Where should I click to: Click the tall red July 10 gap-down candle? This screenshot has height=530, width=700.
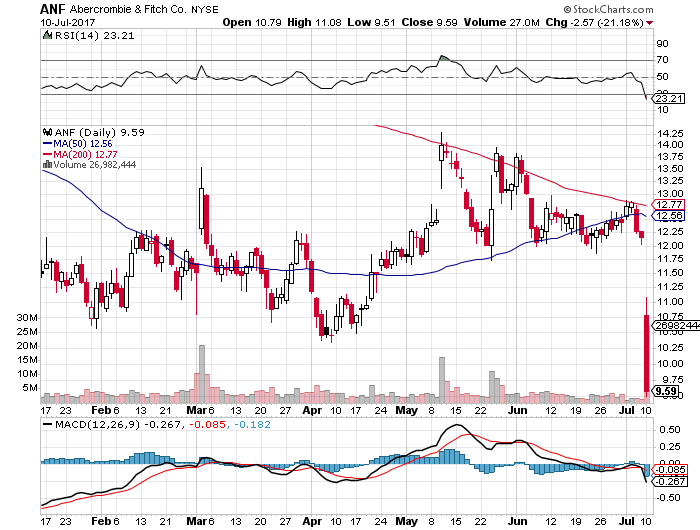pos(646,353)
